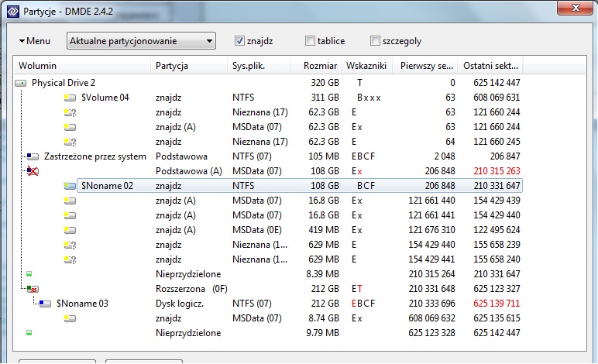The height and width of the screenshot is (364, 598).
Task: Click the last sector value 625 123 327
Action: tap(497, 289)
